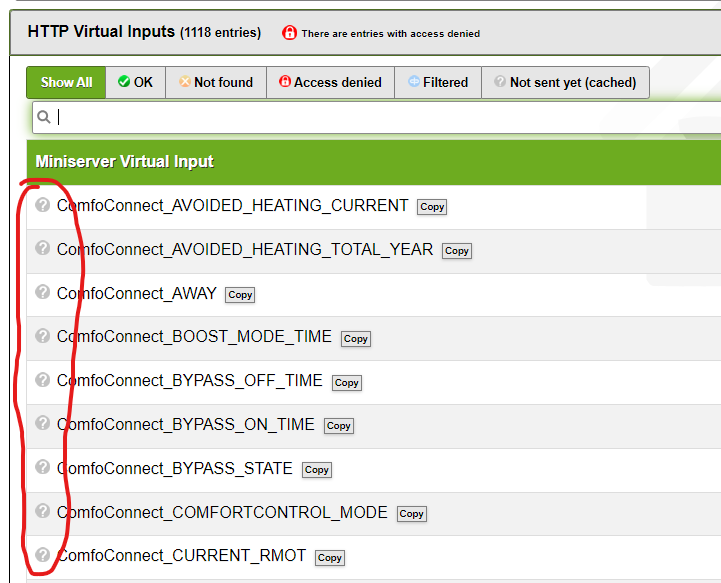Image resolution: width=721 pixels, height=583 pixels.
Task: Click status icon of ComfoConnect_AVOIDED_HEATING_TOTAL_YEAR
Action: 43,248
